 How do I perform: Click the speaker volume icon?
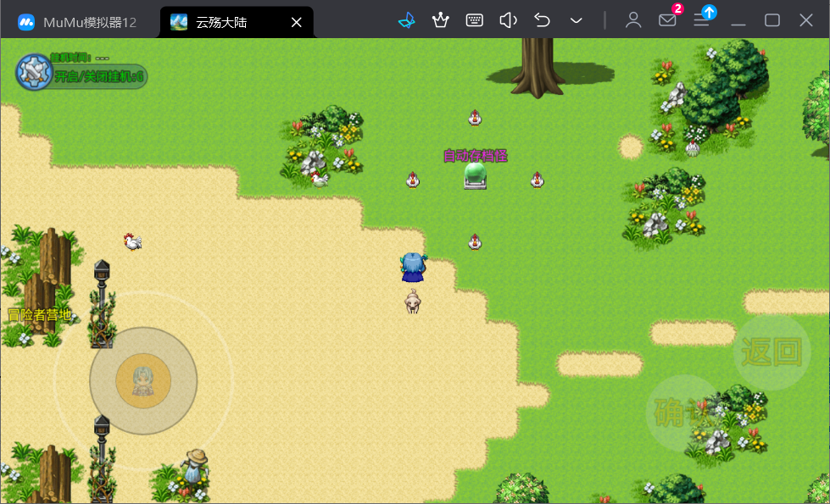(508, 20)
